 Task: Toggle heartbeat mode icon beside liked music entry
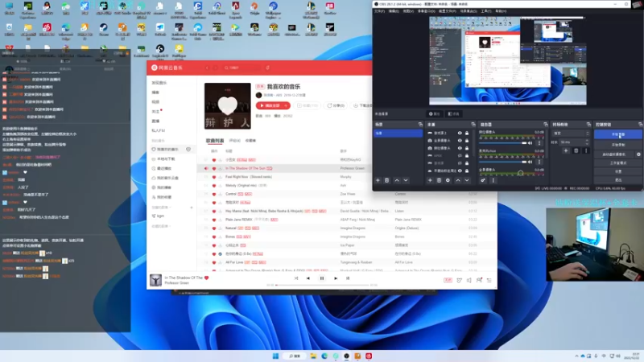tap(188, 150)
